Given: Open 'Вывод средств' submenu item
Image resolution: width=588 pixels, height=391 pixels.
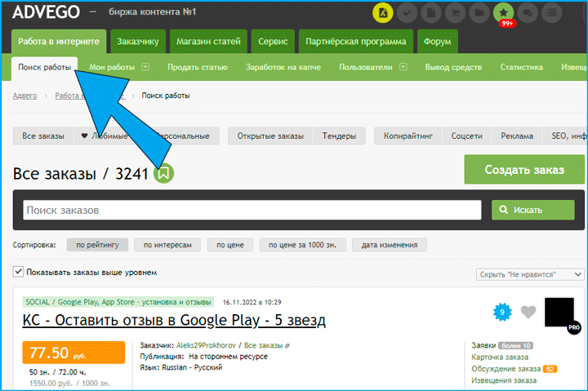Looking at the screenshot, I should click(x=453, y=67).
